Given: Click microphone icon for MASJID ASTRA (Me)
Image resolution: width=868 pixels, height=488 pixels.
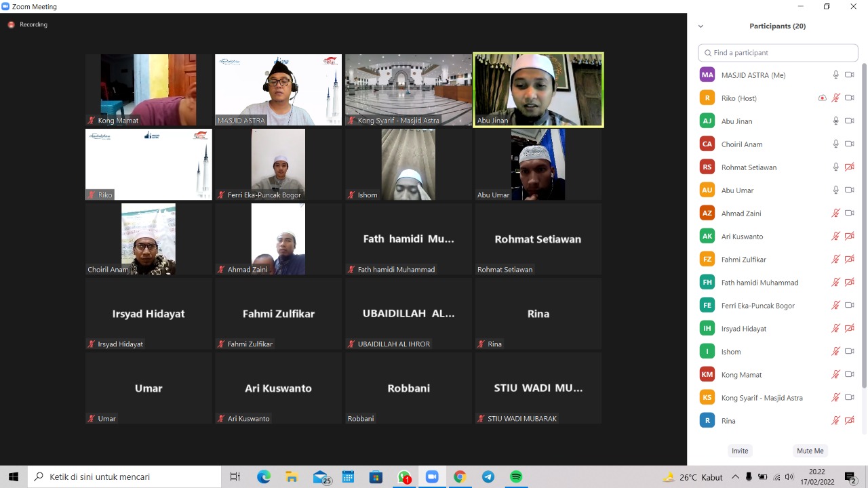Looking at the screenshot, I should click(x=835, y=75).
